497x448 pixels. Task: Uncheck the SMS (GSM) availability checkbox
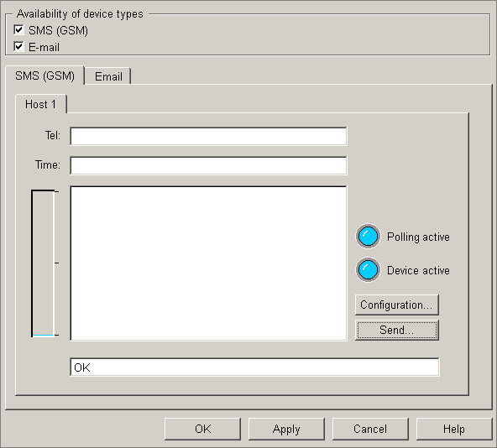pos(18,30)
